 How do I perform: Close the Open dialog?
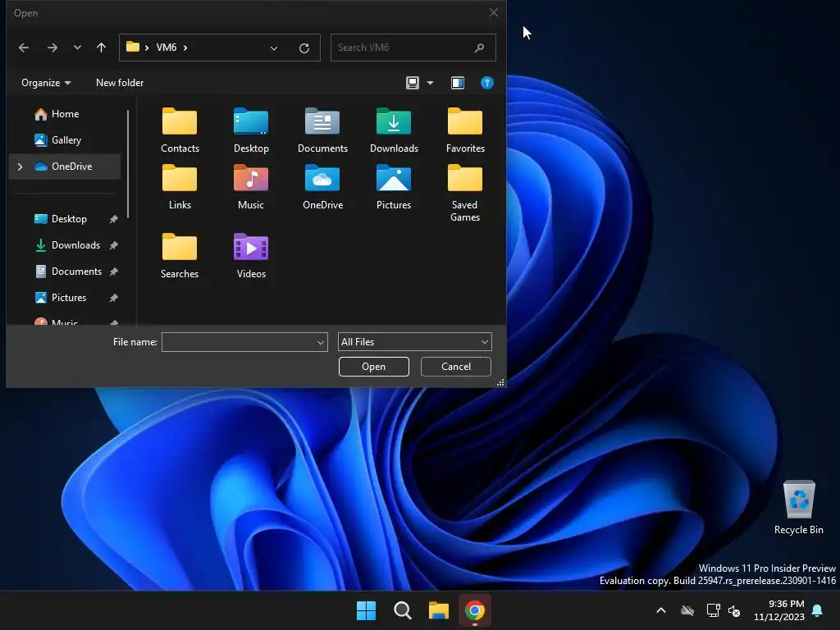[493, 12]
